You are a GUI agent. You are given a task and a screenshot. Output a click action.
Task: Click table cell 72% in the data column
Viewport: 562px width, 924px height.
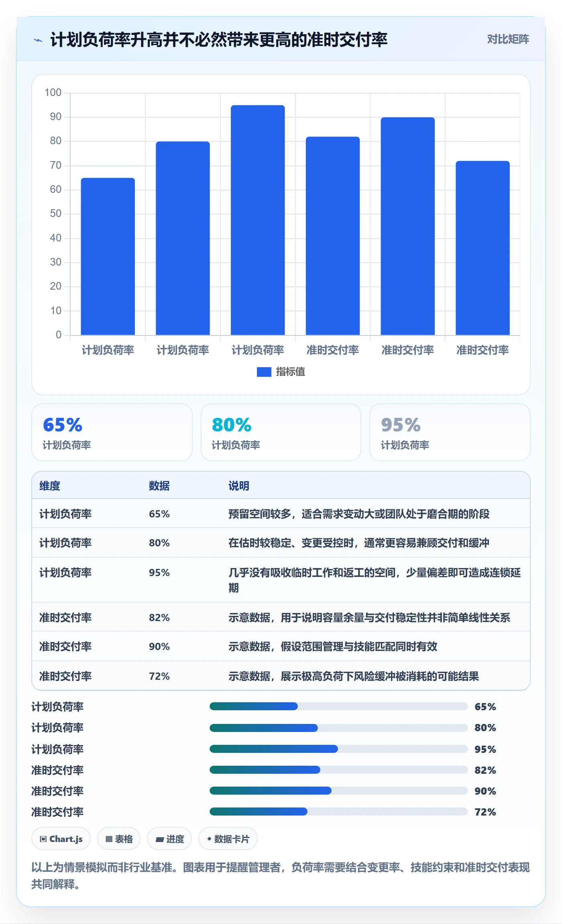click(x=159, y=676)
